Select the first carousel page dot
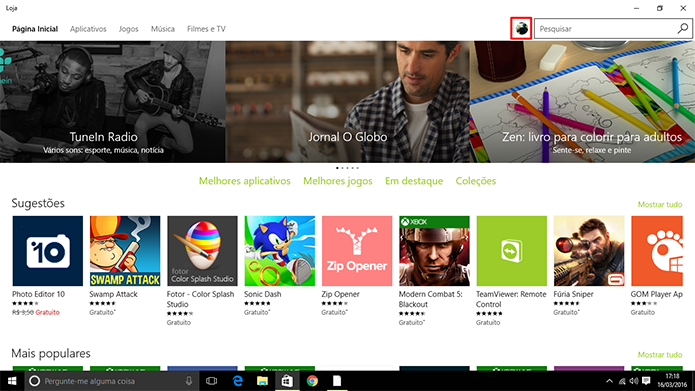 tap(337, 168)
